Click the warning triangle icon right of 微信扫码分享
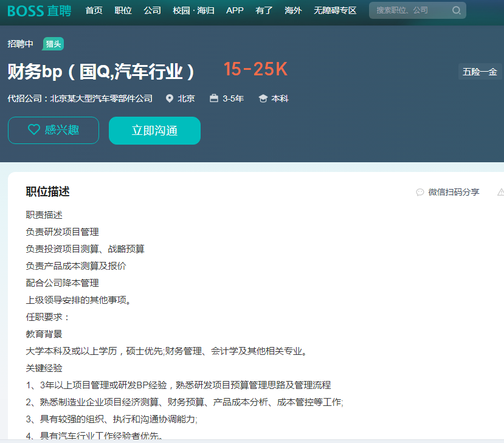Image resolution: width=504 pixels, height=443 pixels. pos(500,192)
